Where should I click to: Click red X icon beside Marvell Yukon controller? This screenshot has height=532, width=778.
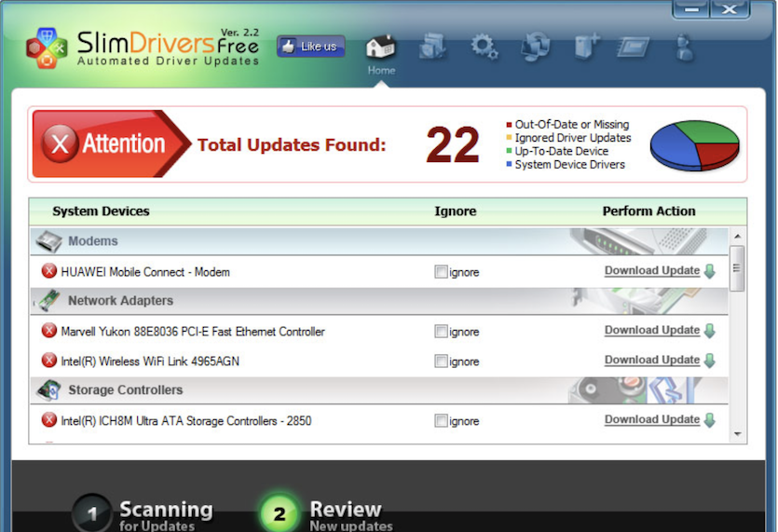coord(48,331)
